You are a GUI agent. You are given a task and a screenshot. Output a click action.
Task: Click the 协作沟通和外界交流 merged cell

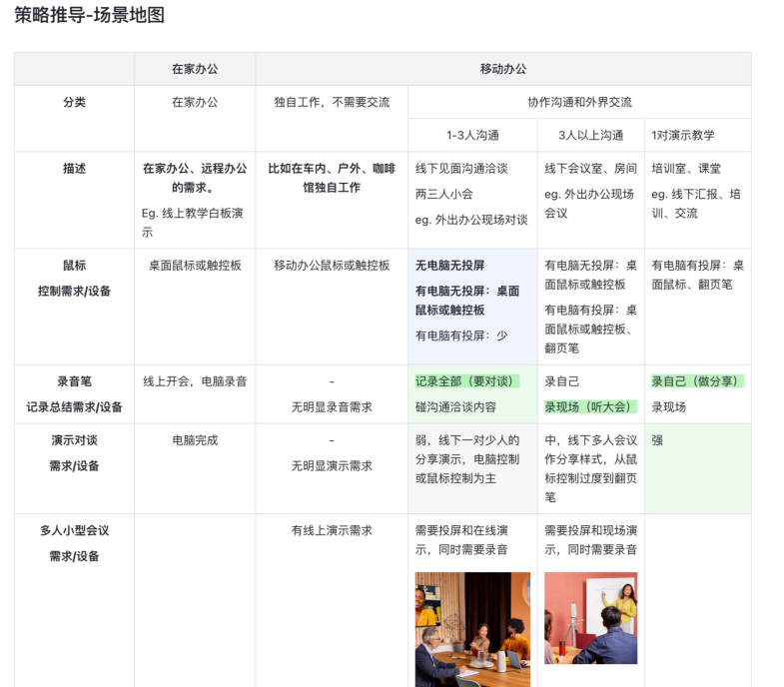click(579, 102)
